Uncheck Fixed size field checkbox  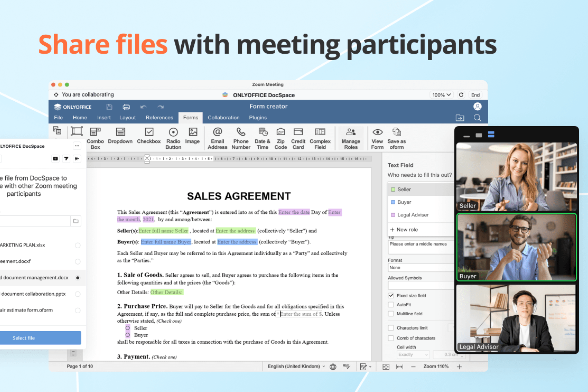point(391,295)
